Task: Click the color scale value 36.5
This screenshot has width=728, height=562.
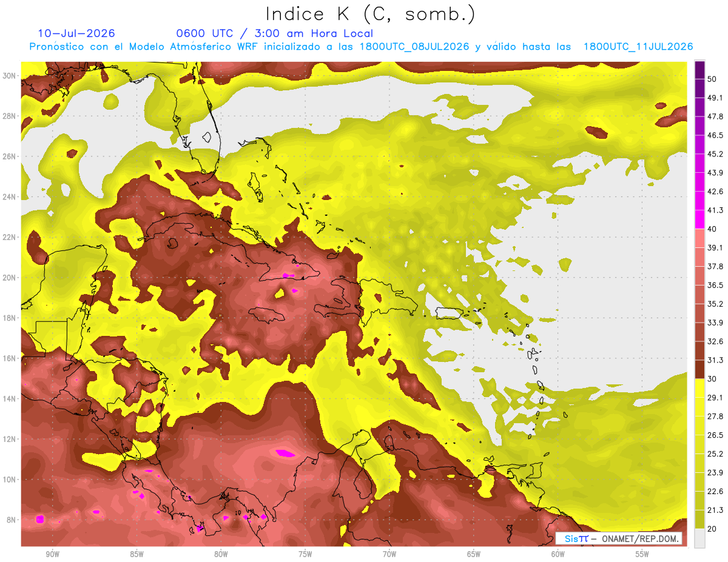Action: [716, 285]
